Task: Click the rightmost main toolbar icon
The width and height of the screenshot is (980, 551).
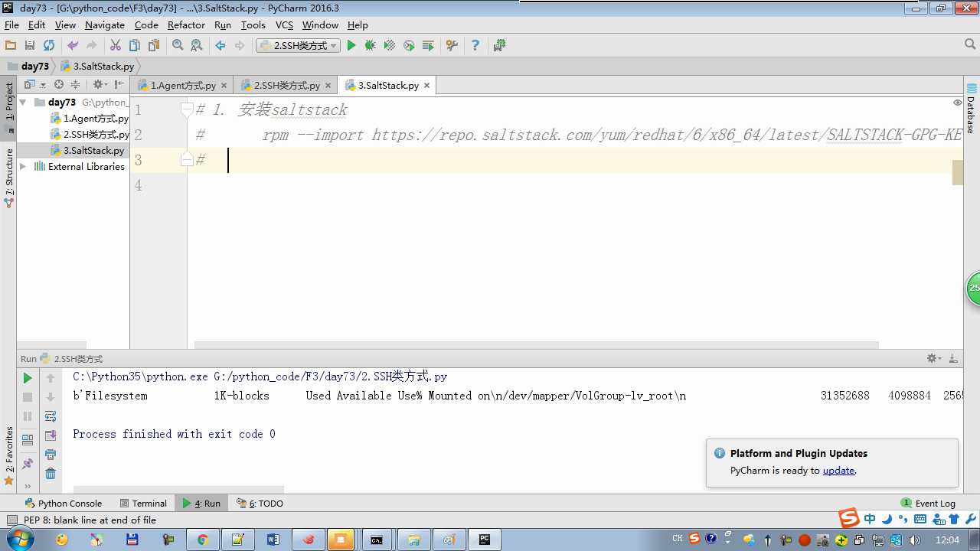Action: (499, 46)
